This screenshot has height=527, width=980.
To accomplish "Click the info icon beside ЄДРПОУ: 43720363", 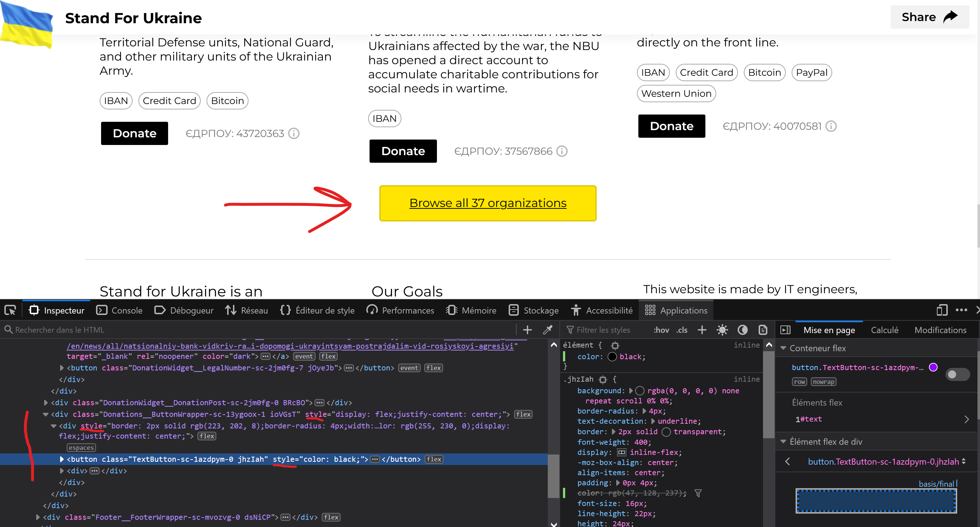I will (294, 133).
